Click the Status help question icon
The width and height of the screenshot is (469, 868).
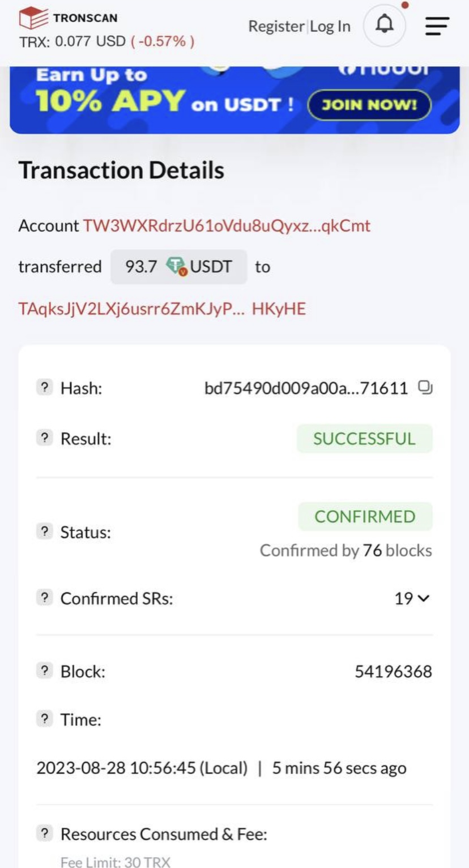tap(44, 532)
